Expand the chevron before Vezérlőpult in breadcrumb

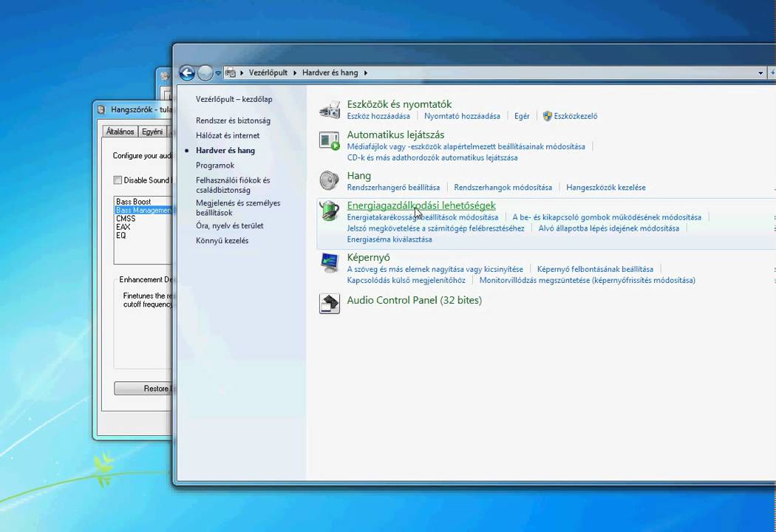(x=242, y=72)
